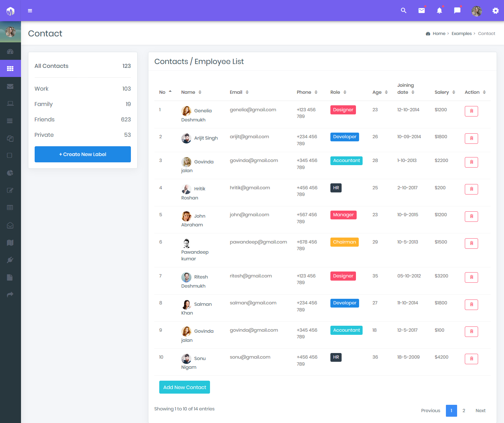Click the Add New Contact button

pyautogui.click(x=184, y=387)
